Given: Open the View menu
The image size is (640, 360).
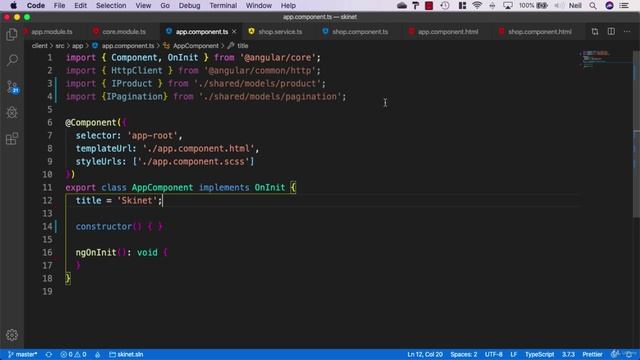Looking at the screenshot, I should pos(143,5).
